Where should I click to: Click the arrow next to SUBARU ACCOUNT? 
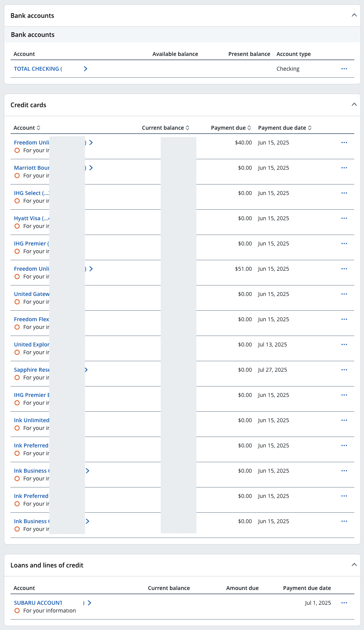89,603
